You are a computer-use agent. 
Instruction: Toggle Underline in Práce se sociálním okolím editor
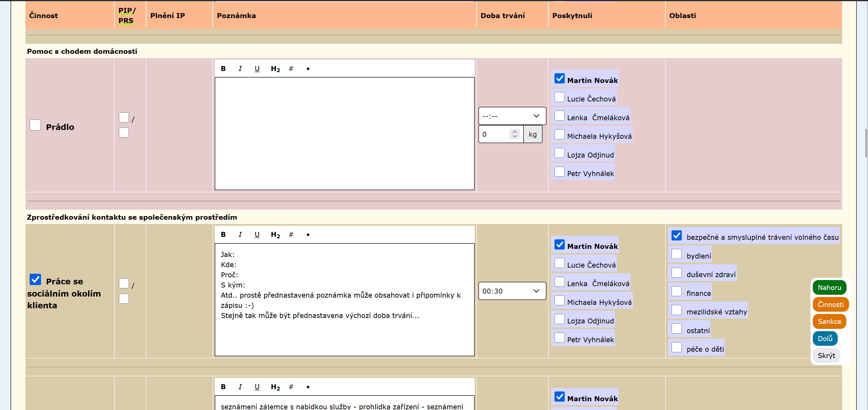click(x=257, y=235)
